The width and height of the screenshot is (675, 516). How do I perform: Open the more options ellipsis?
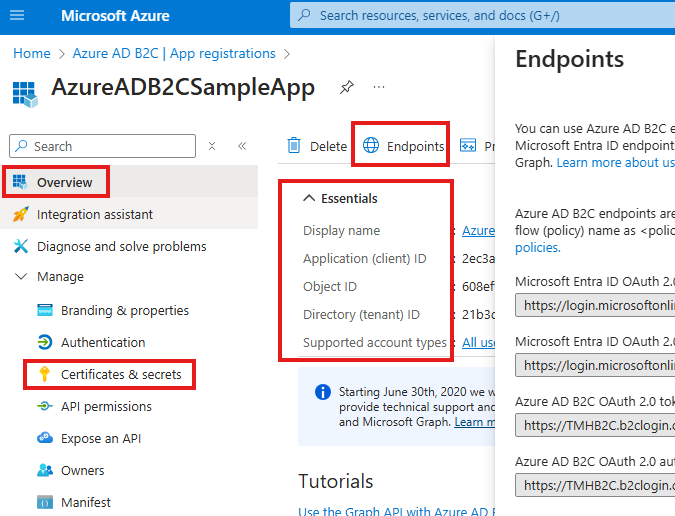[379, 87]
